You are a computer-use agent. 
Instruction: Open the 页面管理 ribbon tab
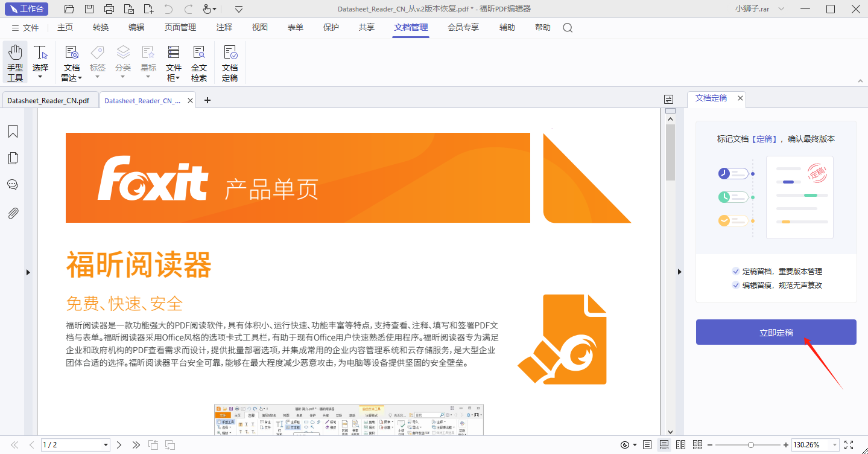pos(180,28)
